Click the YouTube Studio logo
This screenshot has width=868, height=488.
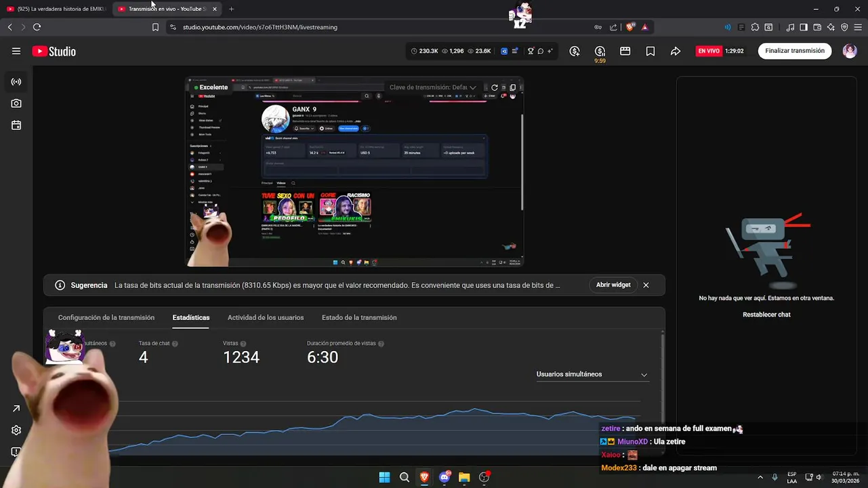click(54, 52)
